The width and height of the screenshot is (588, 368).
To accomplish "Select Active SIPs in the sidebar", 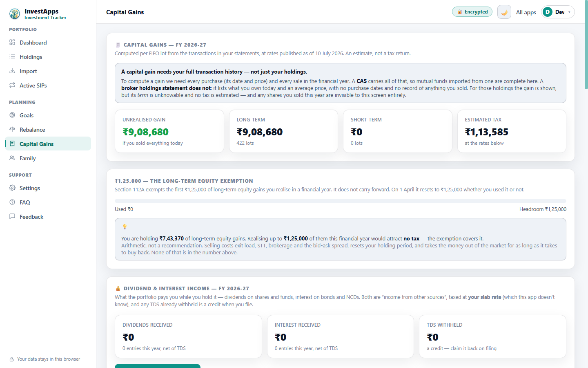I will 48,85.
